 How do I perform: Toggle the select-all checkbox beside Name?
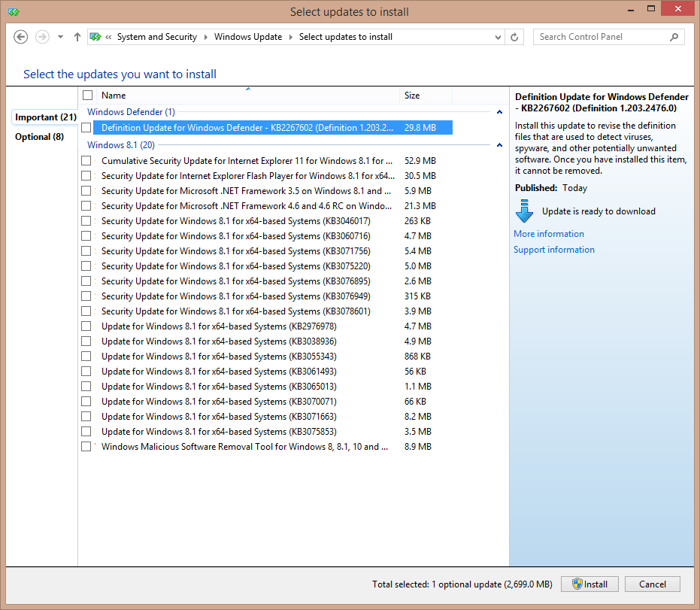87,95
